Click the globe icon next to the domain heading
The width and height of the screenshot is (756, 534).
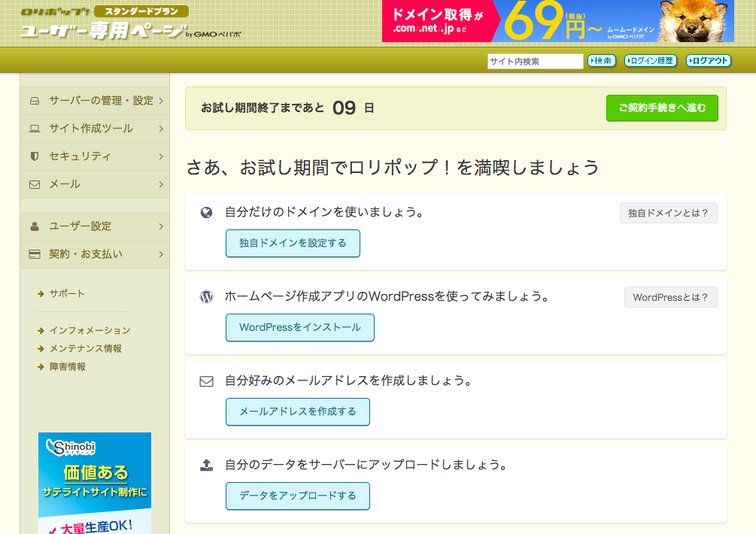pyautogui.click(x=206, y=213)
